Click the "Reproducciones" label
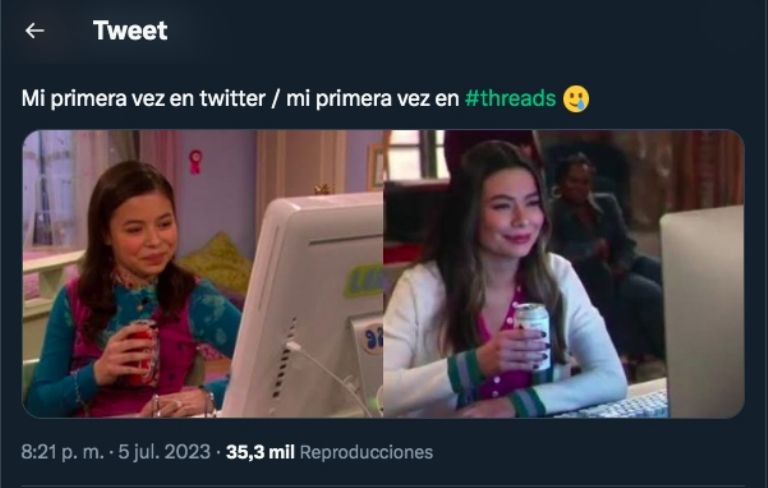The image size is (768, 488). [366, 452]
